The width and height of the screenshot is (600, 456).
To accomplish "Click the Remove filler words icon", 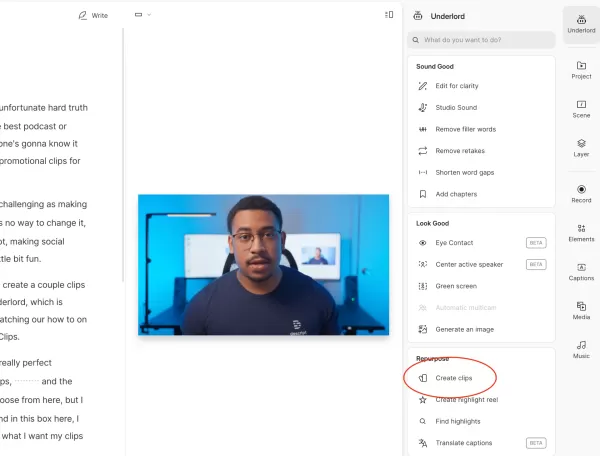I will 422,129.
